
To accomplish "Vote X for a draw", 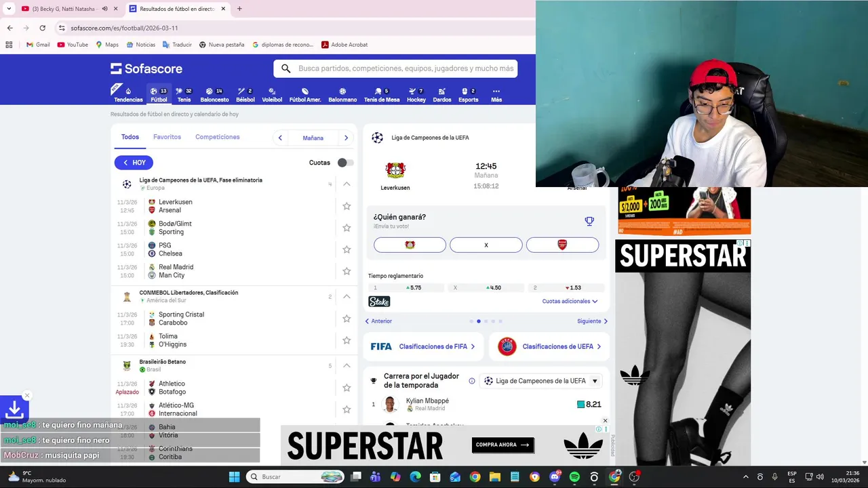I will pos(486,245).
